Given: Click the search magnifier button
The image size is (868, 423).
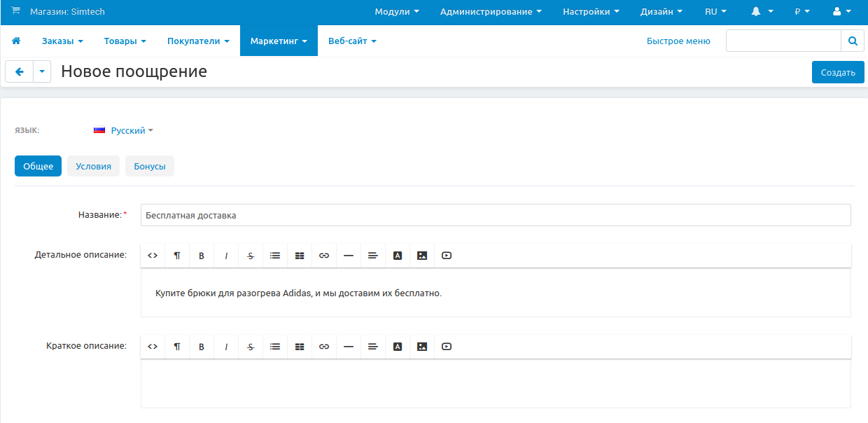Looking at the screenshot, I should tap(852, 41).
